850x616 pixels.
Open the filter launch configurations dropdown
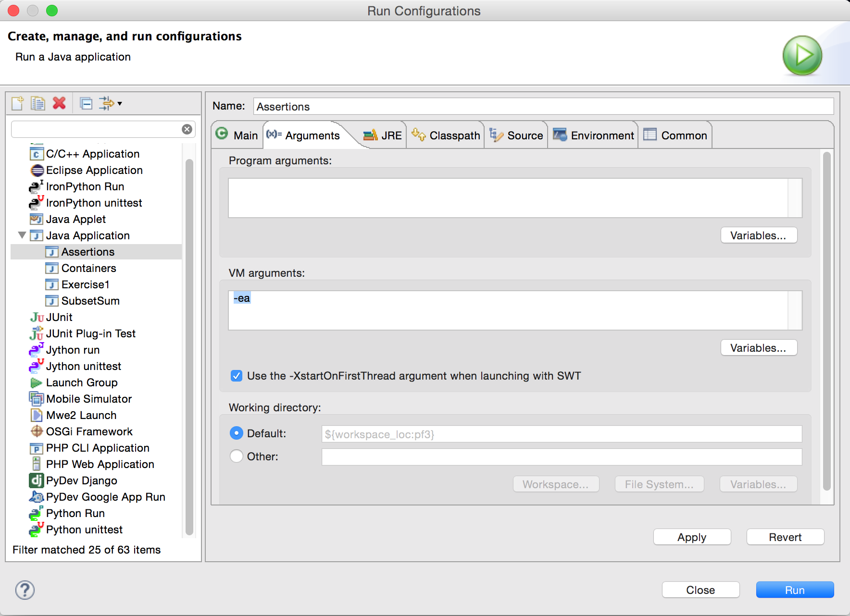point(111,103)
